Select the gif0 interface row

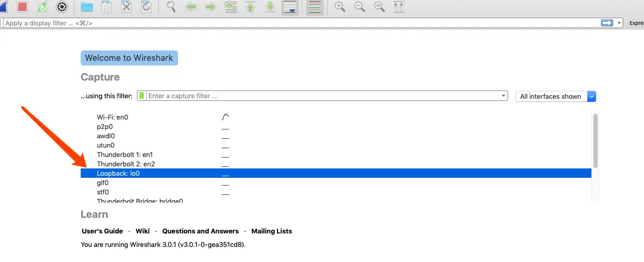pyautogui.click(x=336, y=182)
